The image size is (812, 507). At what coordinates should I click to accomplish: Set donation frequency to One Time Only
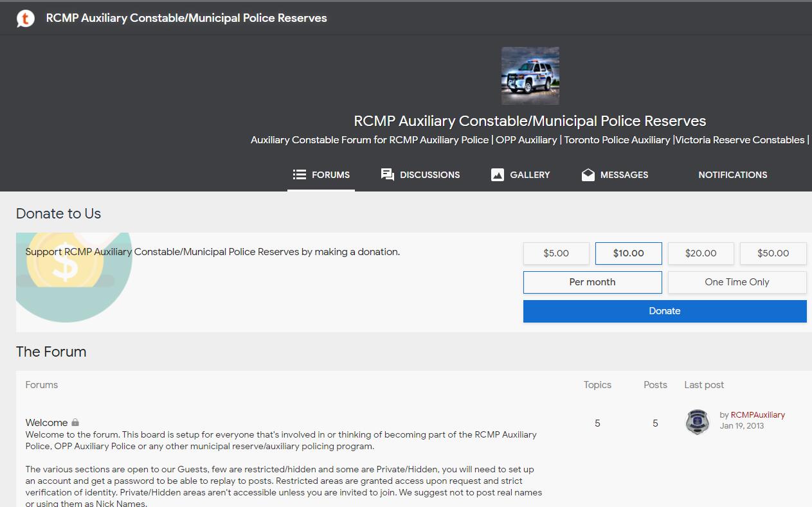pos(737,282)
